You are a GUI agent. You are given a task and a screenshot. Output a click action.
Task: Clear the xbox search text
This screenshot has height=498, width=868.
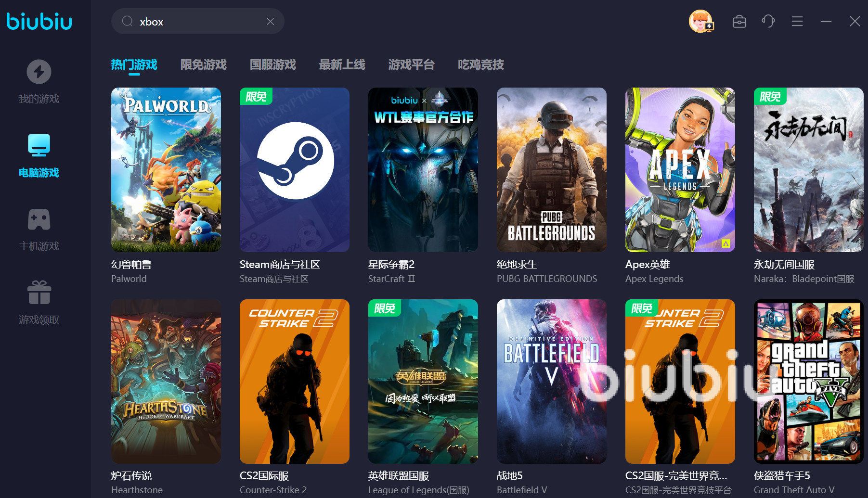270,21
